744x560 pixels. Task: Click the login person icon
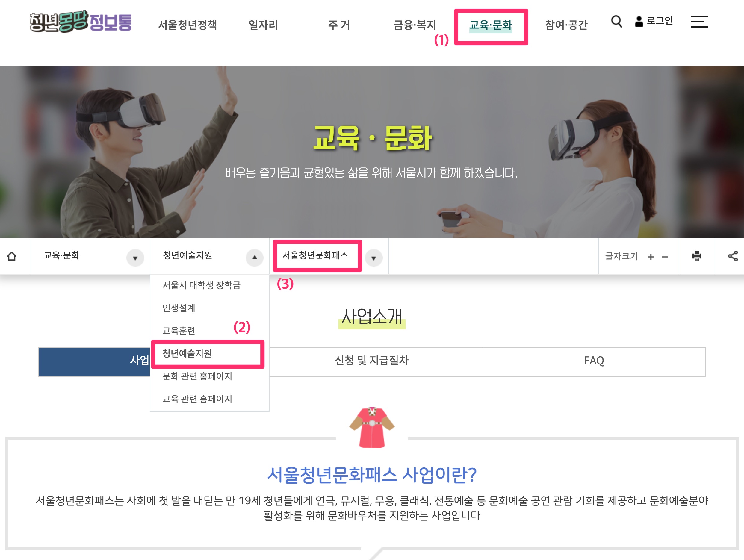tap(639, 21)
